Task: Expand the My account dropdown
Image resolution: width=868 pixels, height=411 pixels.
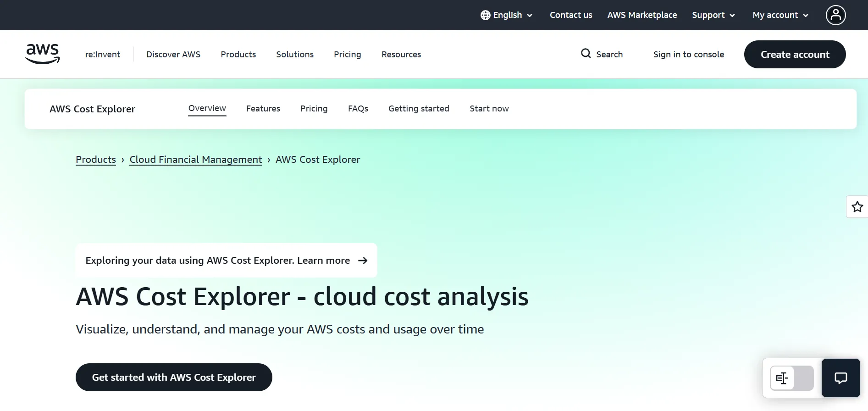Action: coord(780,15)
